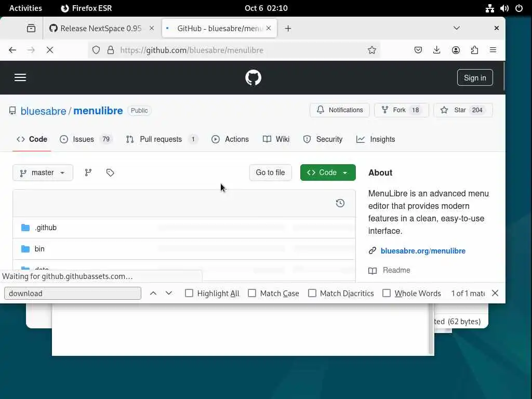The image size is (532, 399).
Task: Bookmark this page with the star icon
Action: coord(372,50)
